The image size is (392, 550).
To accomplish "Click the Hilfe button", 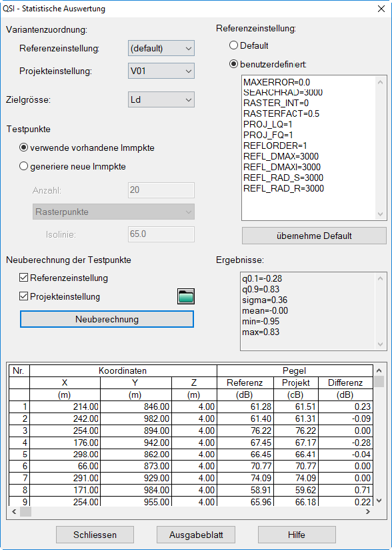I will pyautogui.click(x=297, y=535).
